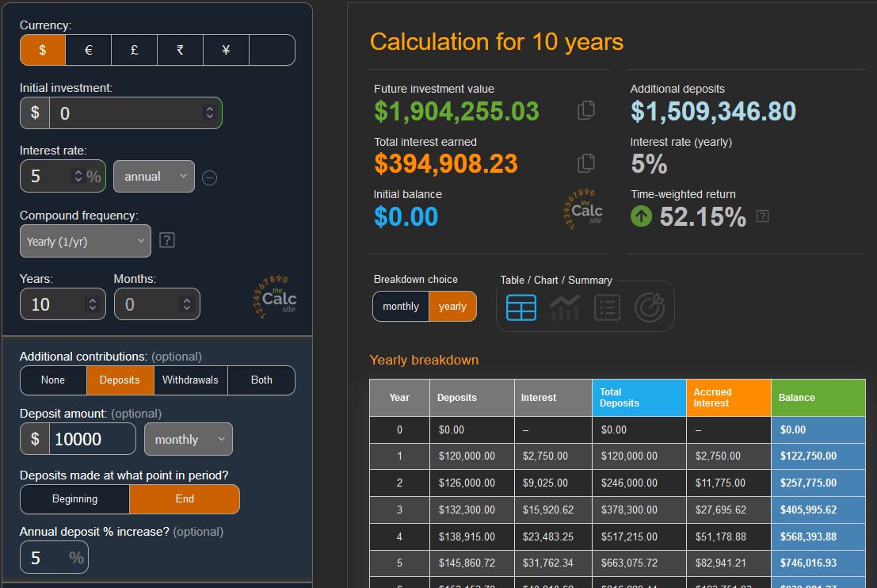Click the pie chart target icon
877x588 pixels.
tap(650, 307)
